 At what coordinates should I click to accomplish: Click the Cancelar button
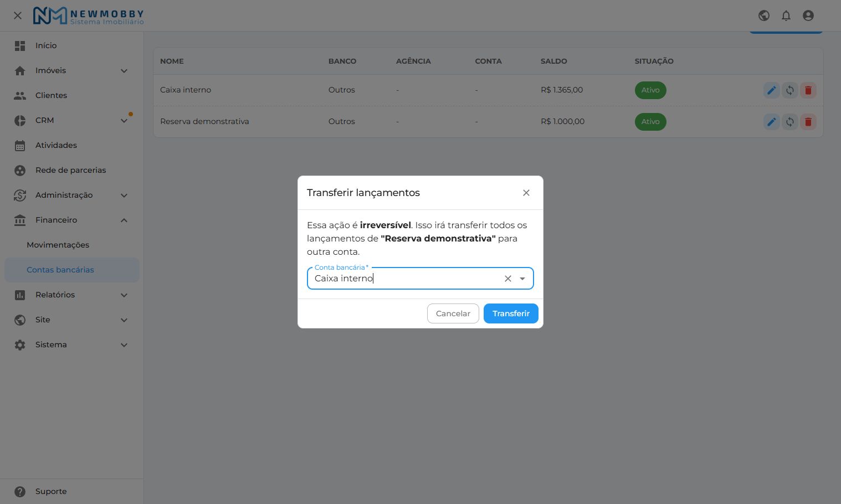pyautogui.click(x=453, y=313)
